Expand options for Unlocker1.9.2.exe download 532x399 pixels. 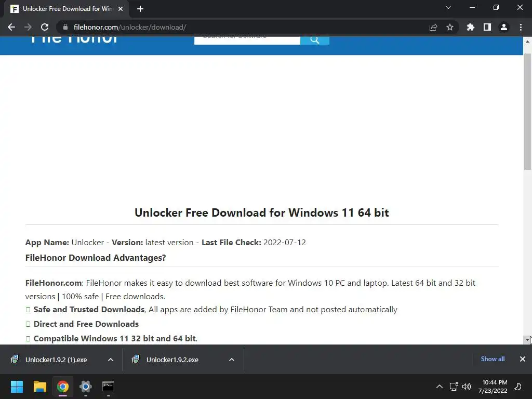[232, 360]
